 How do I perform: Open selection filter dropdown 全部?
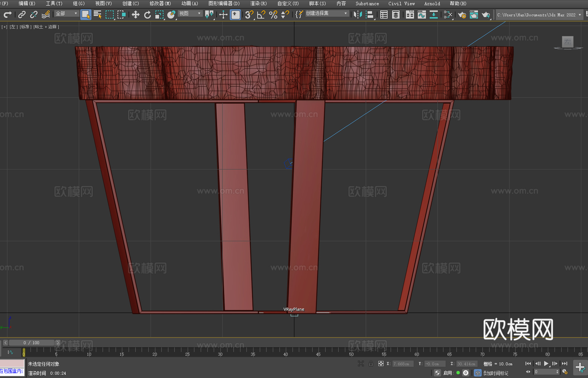[x=67, y=13]
